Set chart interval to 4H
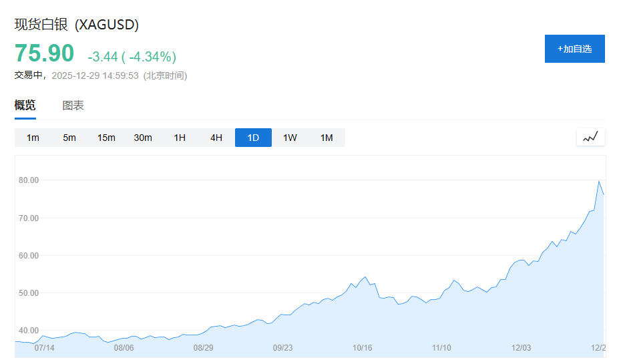The width and height of the screenshot is (621, 364). [216, 138]
